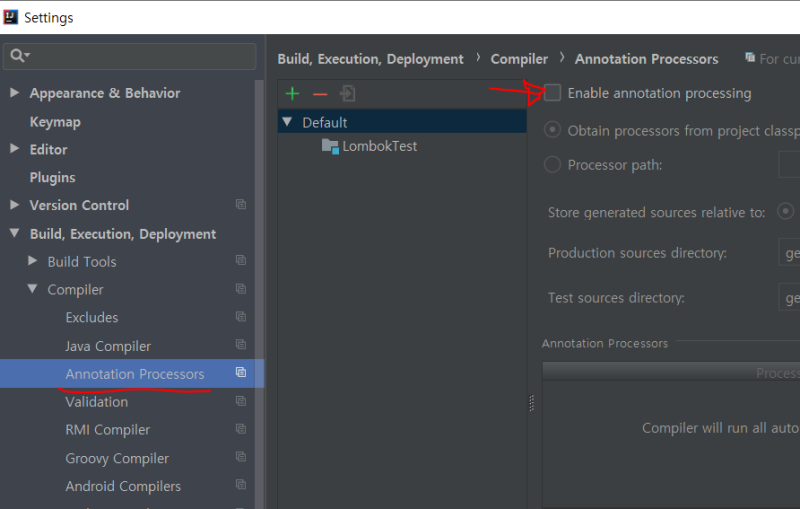Click the move to profile icon
This screenshot has height=509, width=800.
tap(348, 94)
